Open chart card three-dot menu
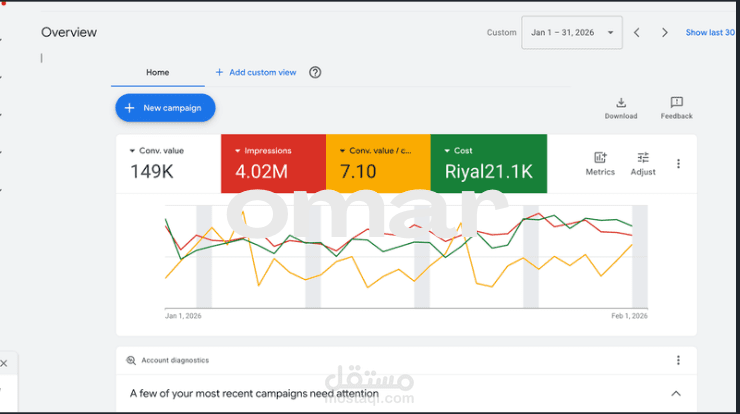The height and width of the screenshot is (414, 740). (678, 164)
